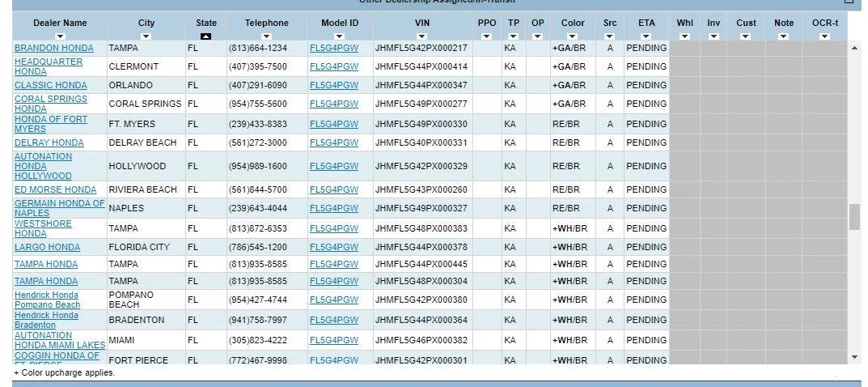Select the RIVIERA BEACH city cell
Screen dimensions: 868x387
pyautogui.click(x=143, y=189)
